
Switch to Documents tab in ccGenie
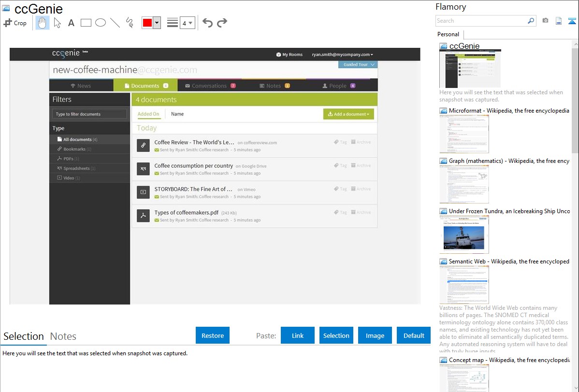[x=145, y=86]
